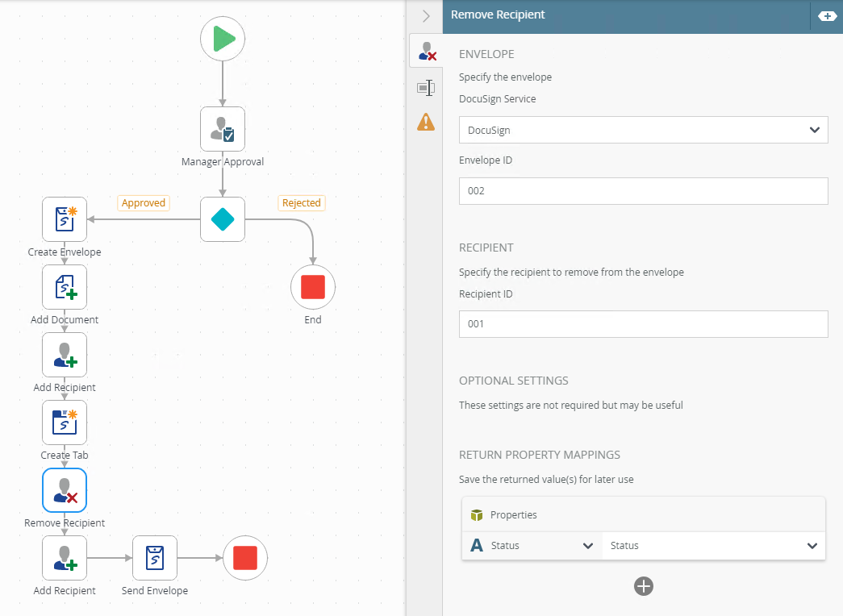Select the Add Document step
843x616 pixels.
click(x=65, y=287)
